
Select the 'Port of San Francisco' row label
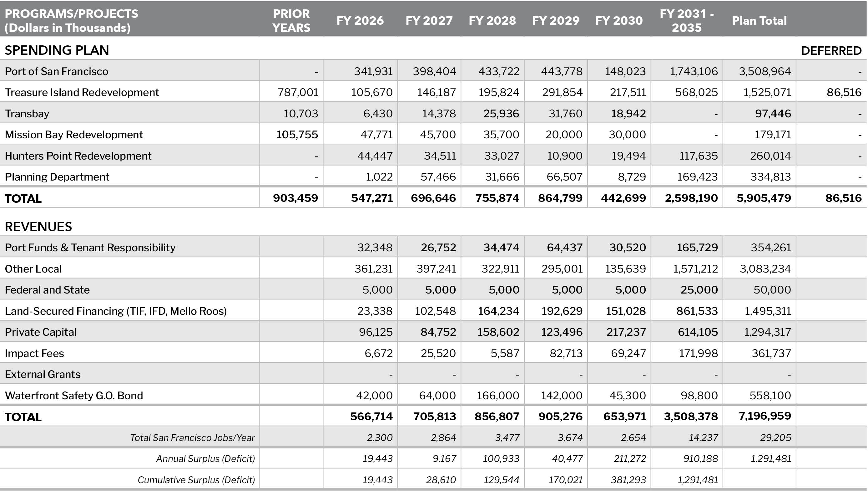57,71
